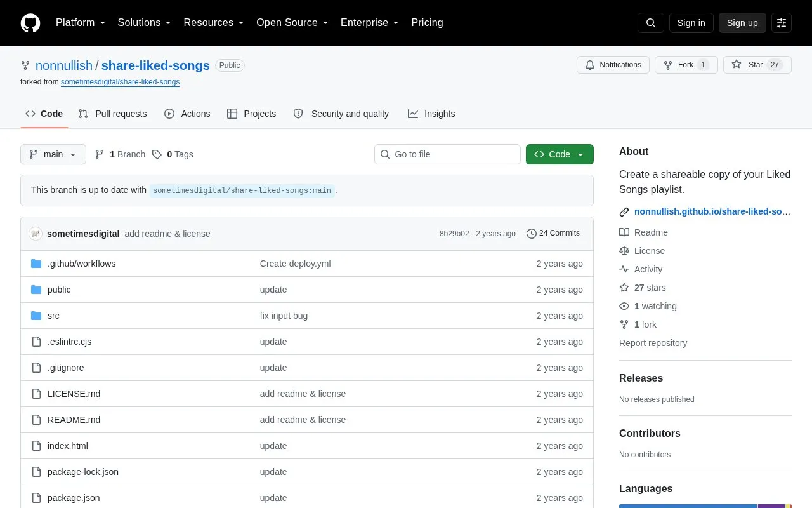Focus the Go to file field

point(447,154)
